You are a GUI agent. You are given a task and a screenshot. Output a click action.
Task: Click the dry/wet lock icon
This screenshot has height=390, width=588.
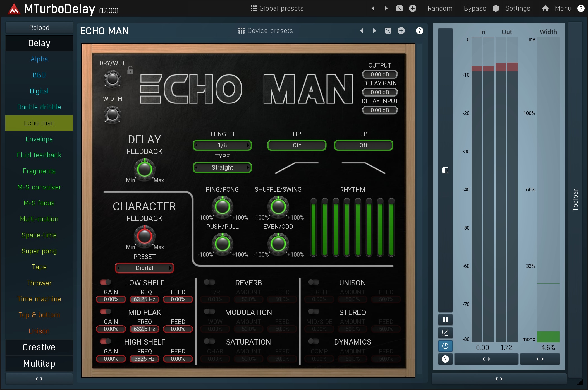pyautogui.click(x=130, y=70)
